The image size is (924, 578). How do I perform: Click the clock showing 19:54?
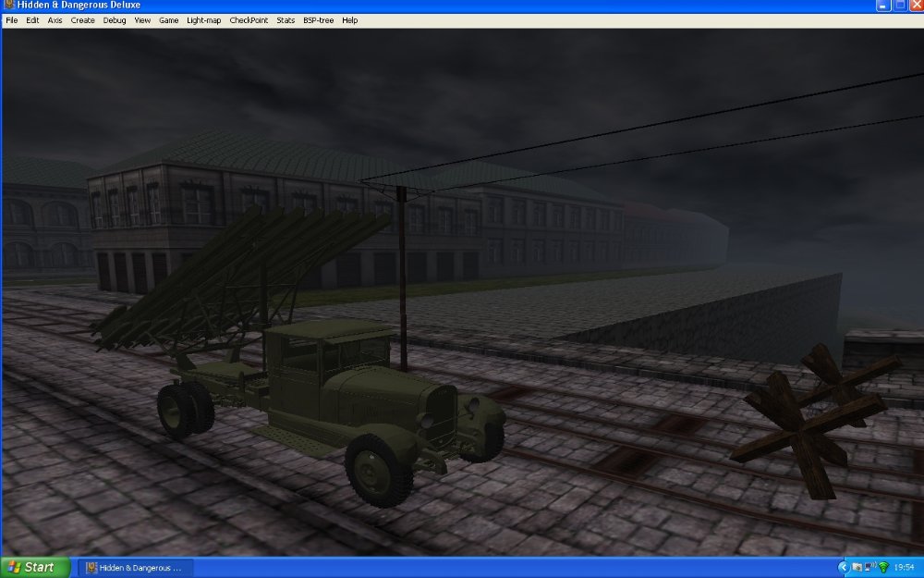coord(905,567)
